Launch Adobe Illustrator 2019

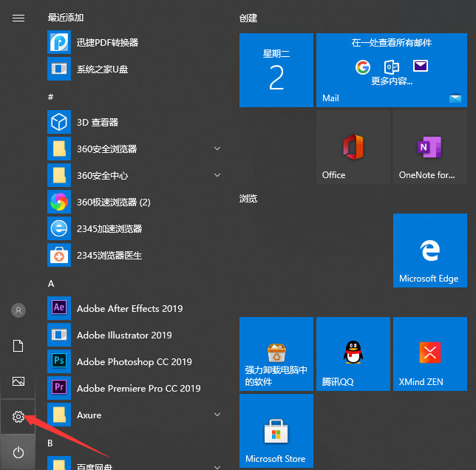pos(124,335)
